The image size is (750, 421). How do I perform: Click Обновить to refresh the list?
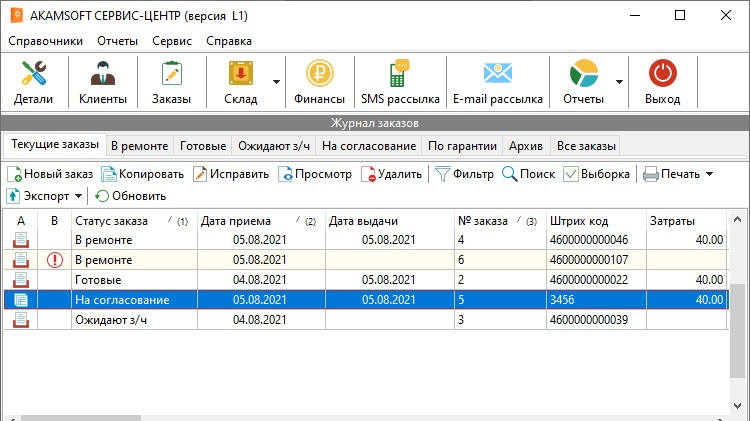tap(130, 196)
